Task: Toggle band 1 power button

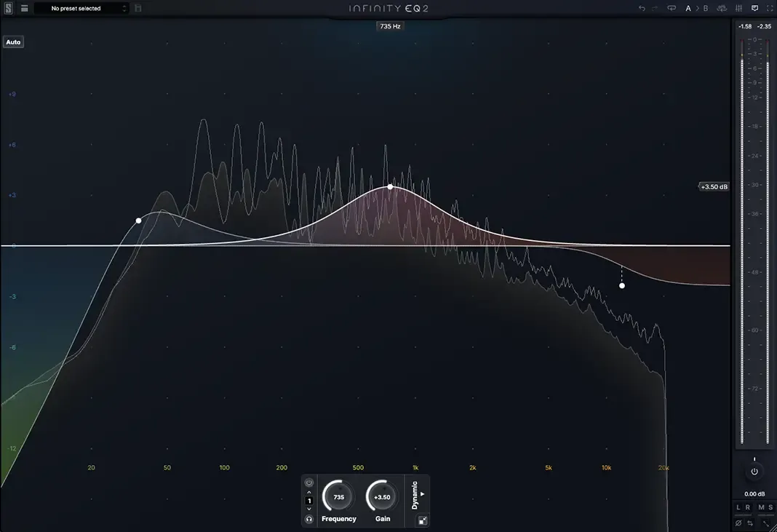Action: [x=309, y=483]
